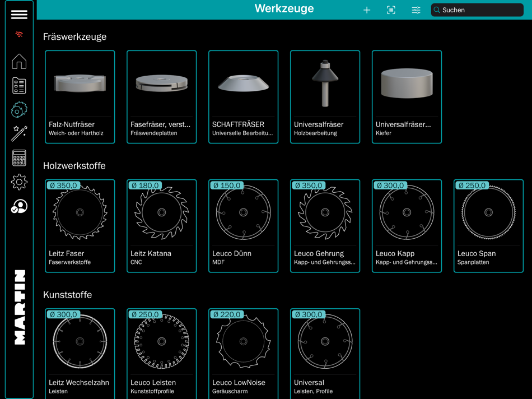
Task: Select the Universal Leisten, Profile blade
Action: pyautogui.click(x=325, y=354)
